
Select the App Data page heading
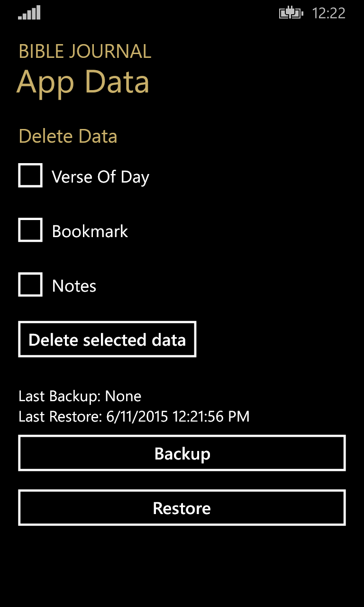[83, 82]
